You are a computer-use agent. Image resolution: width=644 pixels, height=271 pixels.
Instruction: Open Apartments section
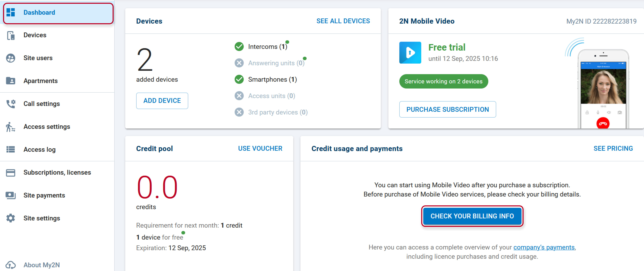(x=57, y=81)
